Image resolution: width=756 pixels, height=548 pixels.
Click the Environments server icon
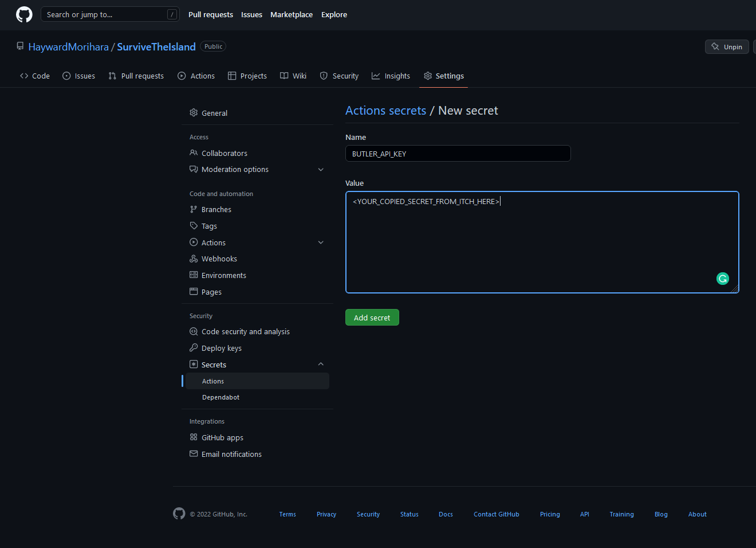click(194, 275)
